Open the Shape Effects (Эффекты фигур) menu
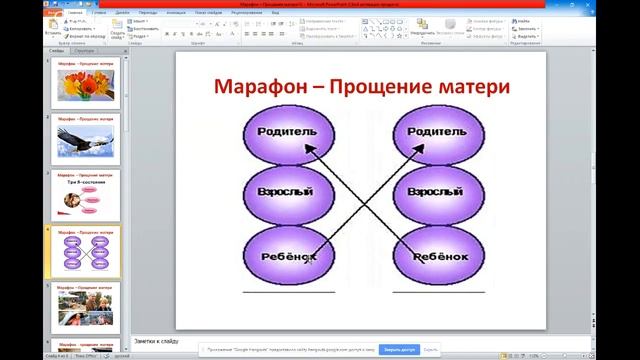640x360 pixels. point(486,36)
